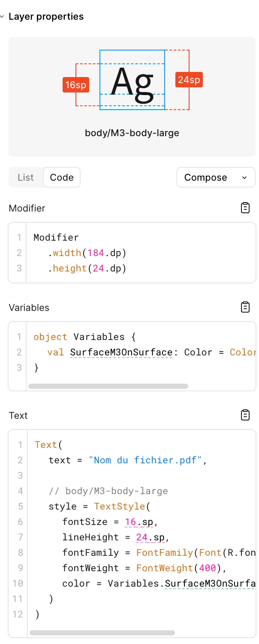
Task: Click the Text code horizontal scrollbar
Action: point(102,632)
